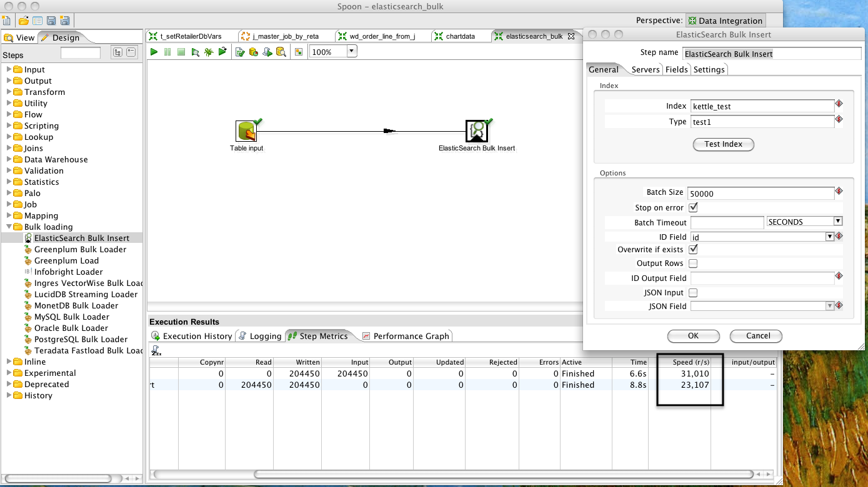Click the Steps search input field
The width and height of the screenshot is (868, 487).
point(81,53)
